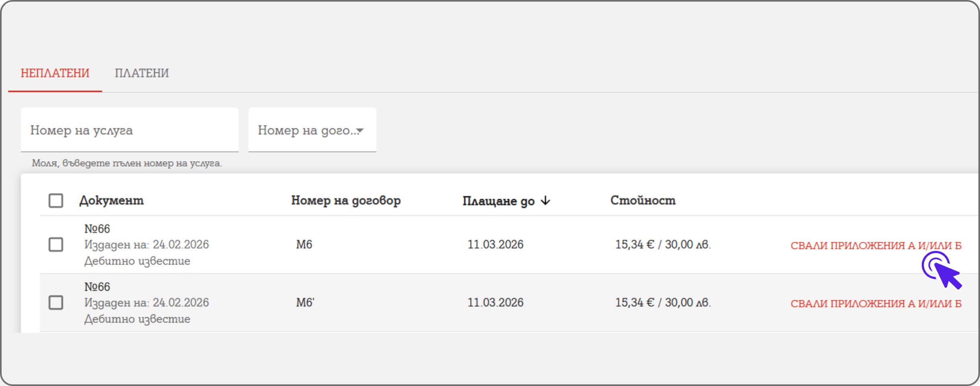Click the Стойност column header
This screenshot has height=386, width=980.
click(643, 200)
